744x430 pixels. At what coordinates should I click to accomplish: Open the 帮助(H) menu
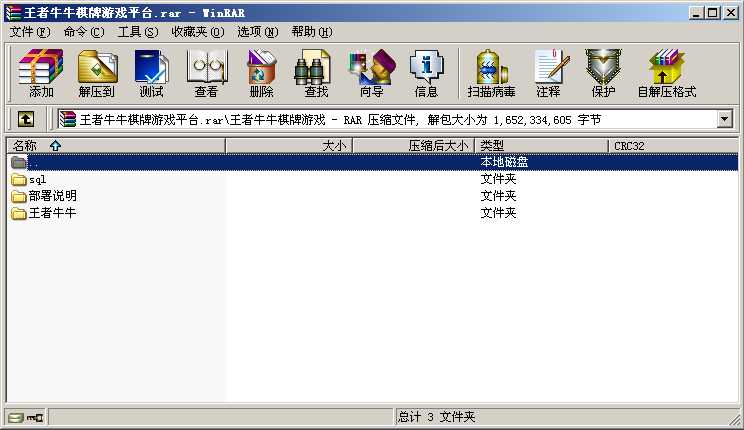click(312, 32)
